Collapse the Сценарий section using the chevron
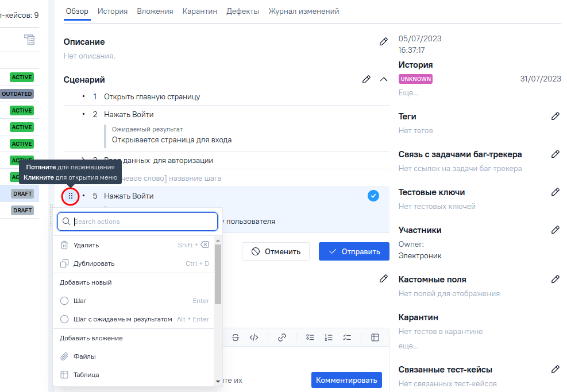Screen dimensions: 567x392 pos(384,80)
